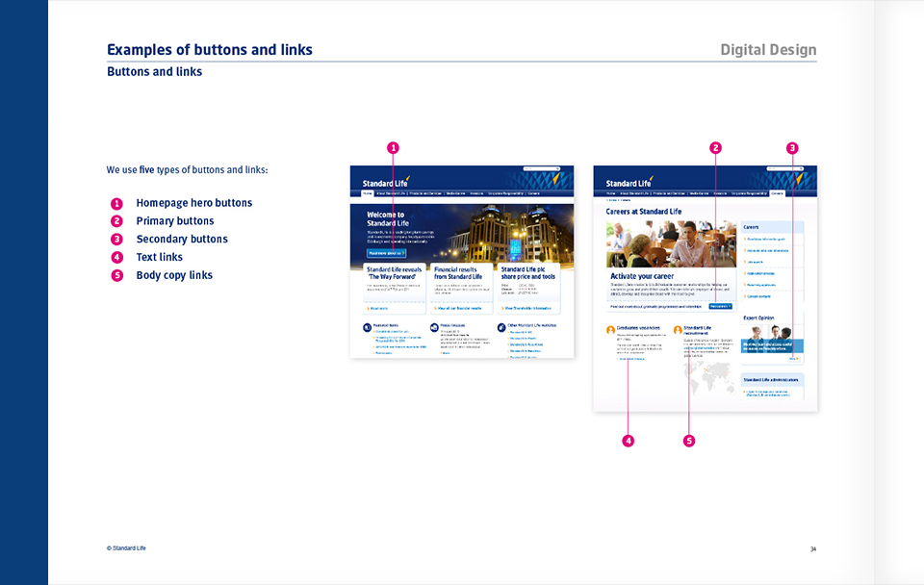Click the search field on the homepage header
This screenshot has height=585, width=924.
click(x=543, y=169)
